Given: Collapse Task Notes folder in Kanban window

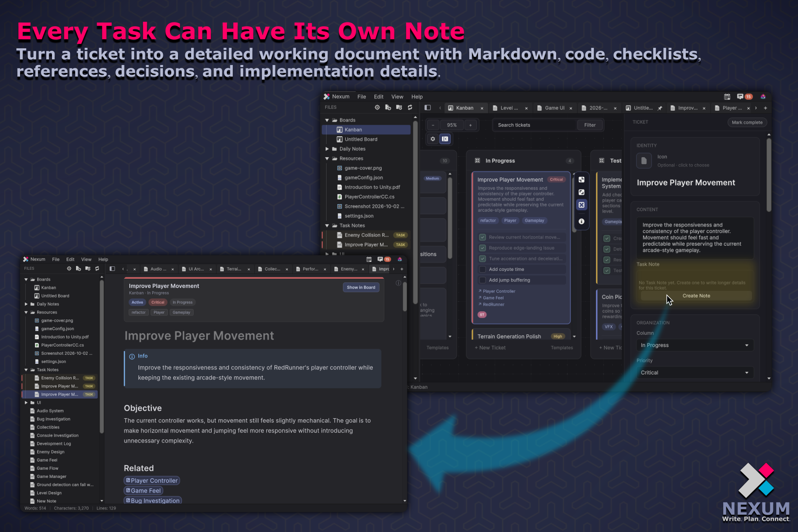Looking at the screenshot, I should point(327,225).
